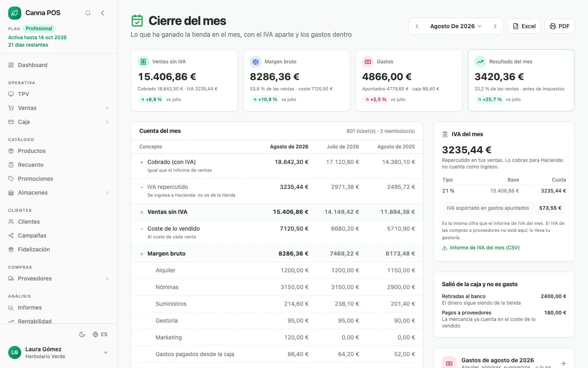
Task: Expand the Ventas submenu chevron
Action: coord(107,108)
